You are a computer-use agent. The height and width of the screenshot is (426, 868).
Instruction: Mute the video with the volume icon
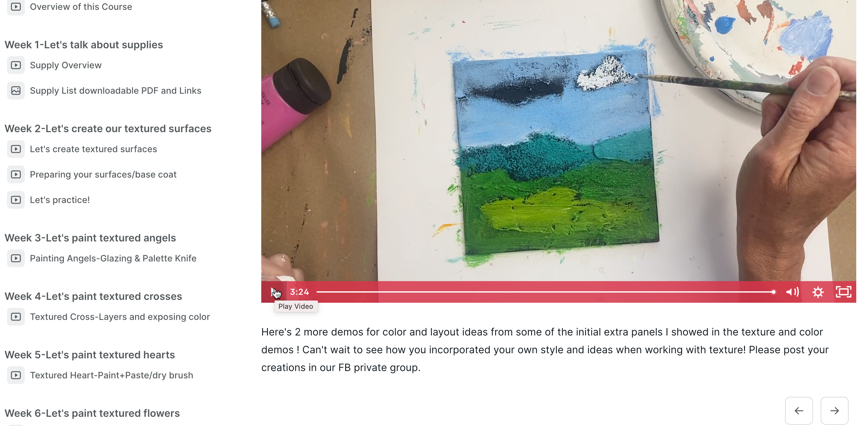(x=792, y=292)
